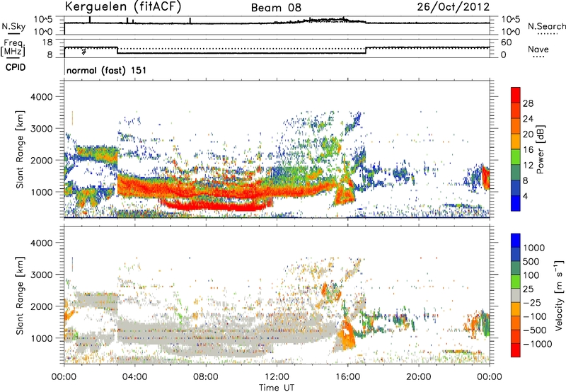The image size is (566, 392).
Task: Click the 'CPID' label
Action: [16, 67]
